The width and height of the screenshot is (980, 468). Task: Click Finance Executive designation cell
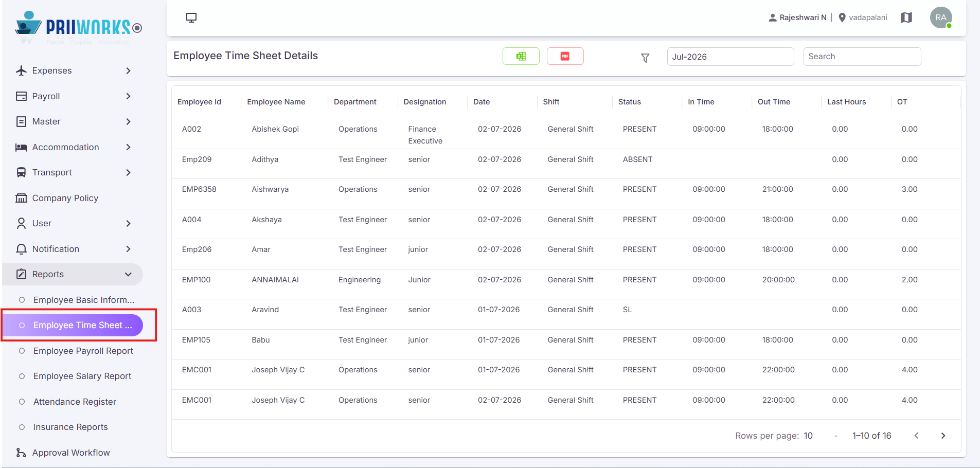pyautogui.click(x=425, y=135)
